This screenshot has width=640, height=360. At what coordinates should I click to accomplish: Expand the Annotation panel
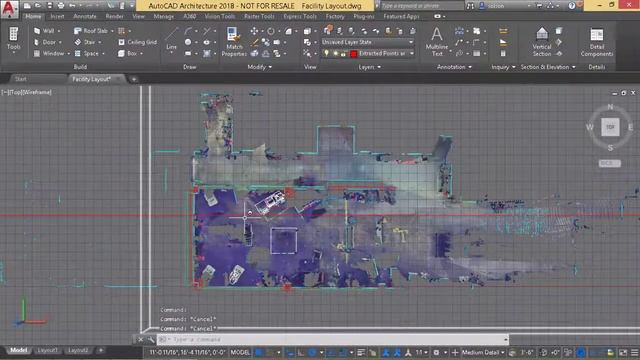[454, 67]
